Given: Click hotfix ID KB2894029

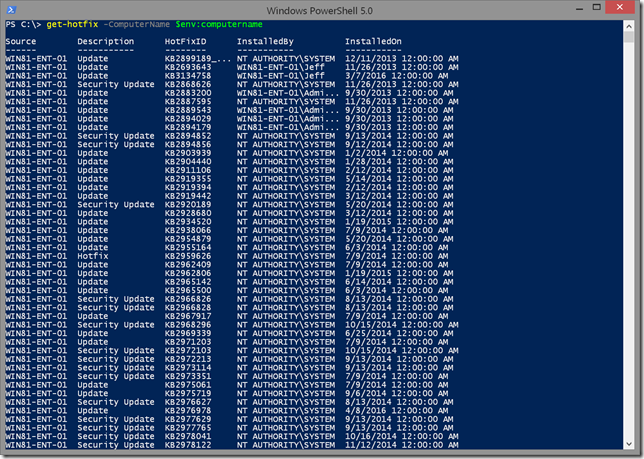Looking at the screenshot, I should pyautogui.click(x=188, y=119).
